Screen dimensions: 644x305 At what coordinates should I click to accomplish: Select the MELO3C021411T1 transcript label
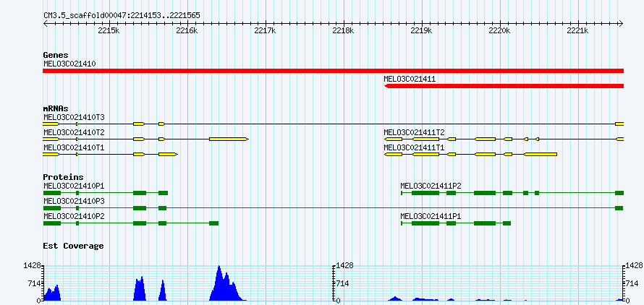coord(414,147)
